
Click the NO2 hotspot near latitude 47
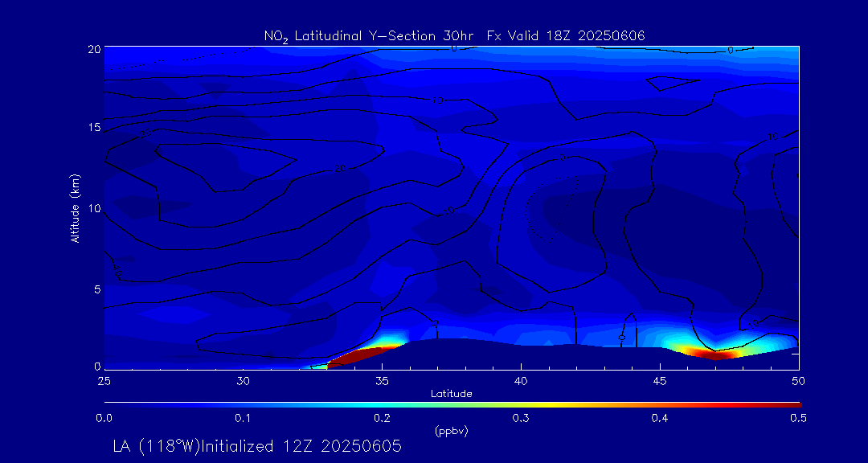[714, 354]
